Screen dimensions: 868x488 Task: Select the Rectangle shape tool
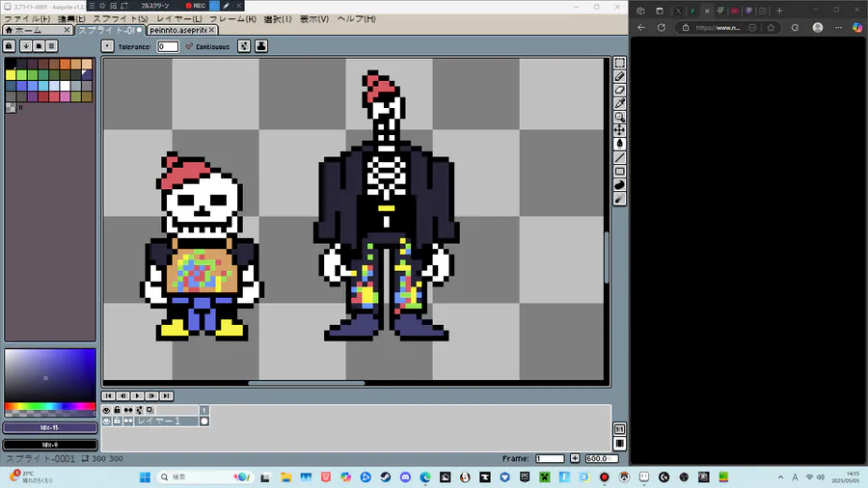click(619, 171)
